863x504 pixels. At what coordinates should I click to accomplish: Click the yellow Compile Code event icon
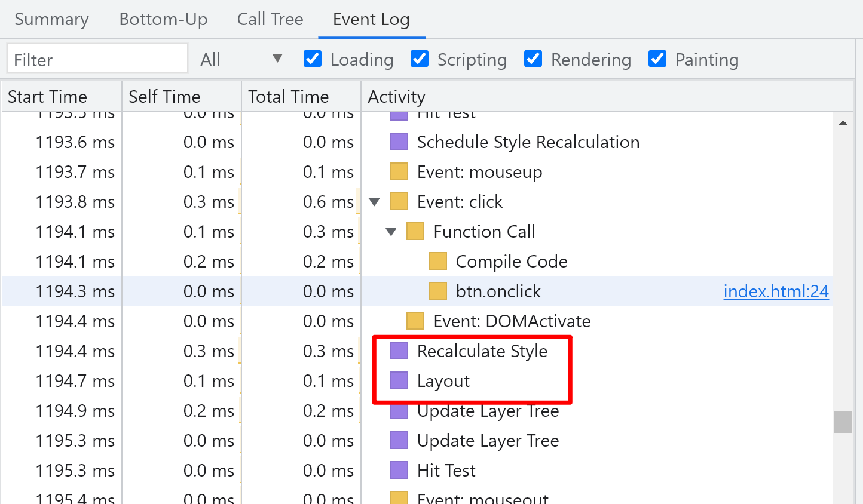coord(437,262)
